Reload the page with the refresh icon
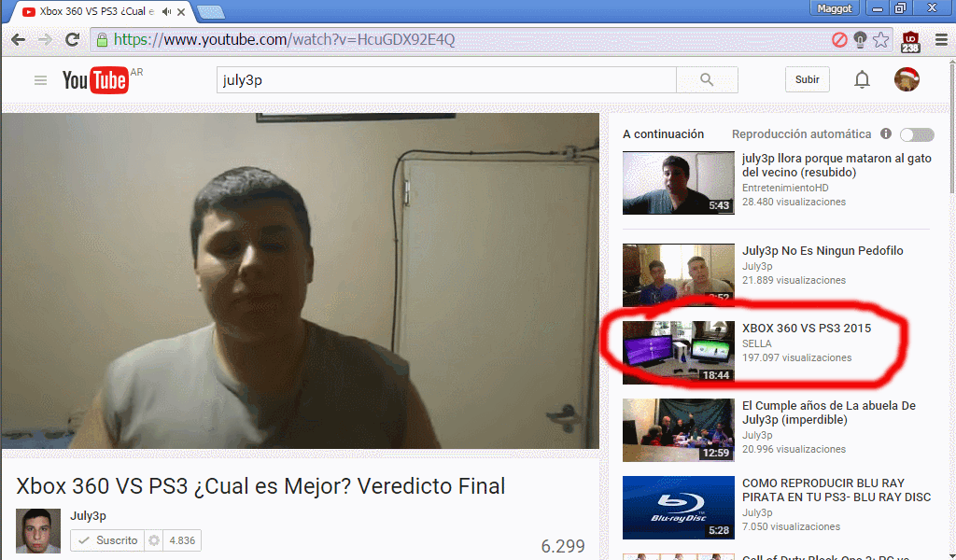Screen dimensions: 956x560 click(72, 40)
